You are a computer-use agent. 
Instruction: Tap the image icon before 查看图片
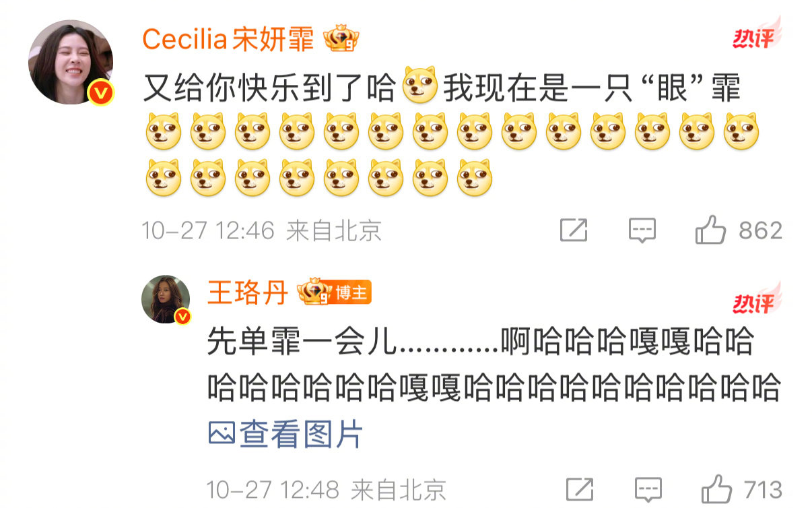[x=222, y=434]
